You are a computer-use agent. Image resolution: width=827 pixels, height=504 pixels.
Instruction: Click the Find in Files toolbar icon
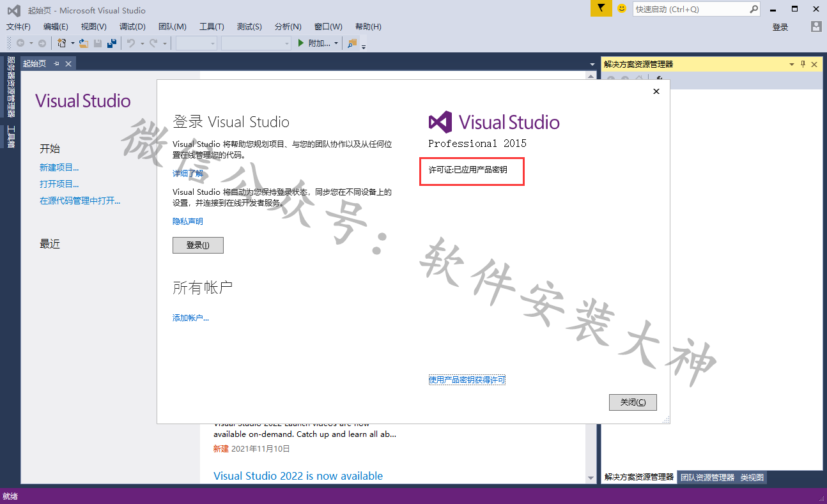click(352, 43)
